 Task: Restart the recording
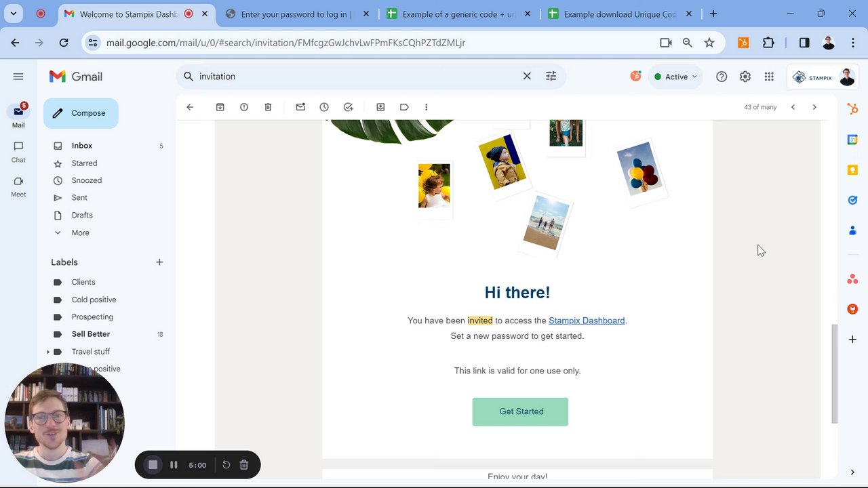[x=226, y=465]
